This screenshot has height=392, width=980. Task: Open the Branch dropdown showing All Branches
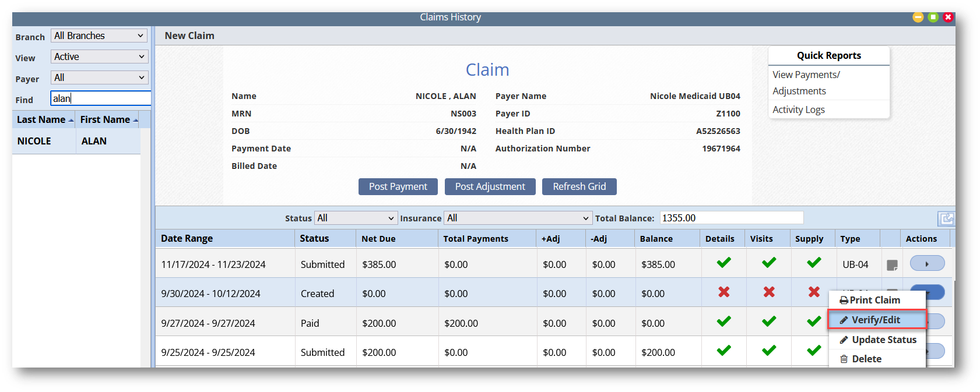99,36
